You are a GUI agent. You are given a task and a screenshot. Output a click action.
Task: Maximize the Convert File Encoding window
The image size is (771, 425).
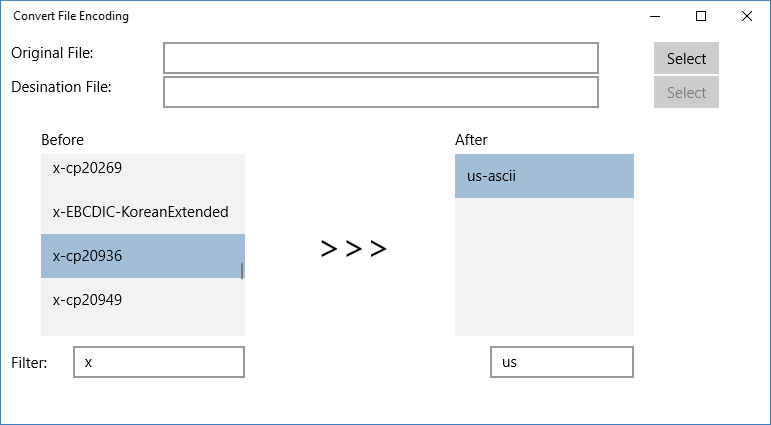pyautogui.click(x=701, y=16)
